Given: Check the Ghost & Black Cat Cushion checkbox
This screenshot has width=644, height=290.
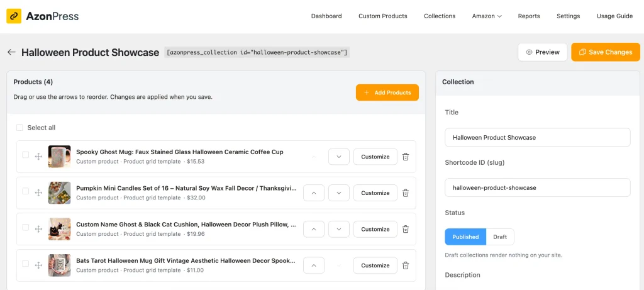Looking at the screenshot, I should 25,227.
